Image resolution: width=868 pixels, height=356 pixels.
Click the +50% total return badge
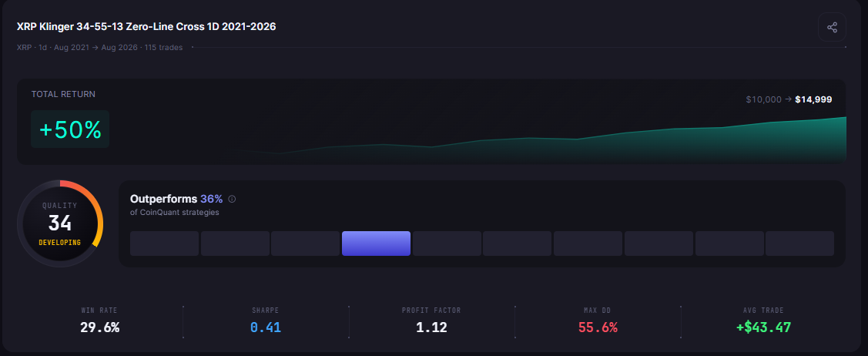70,129
